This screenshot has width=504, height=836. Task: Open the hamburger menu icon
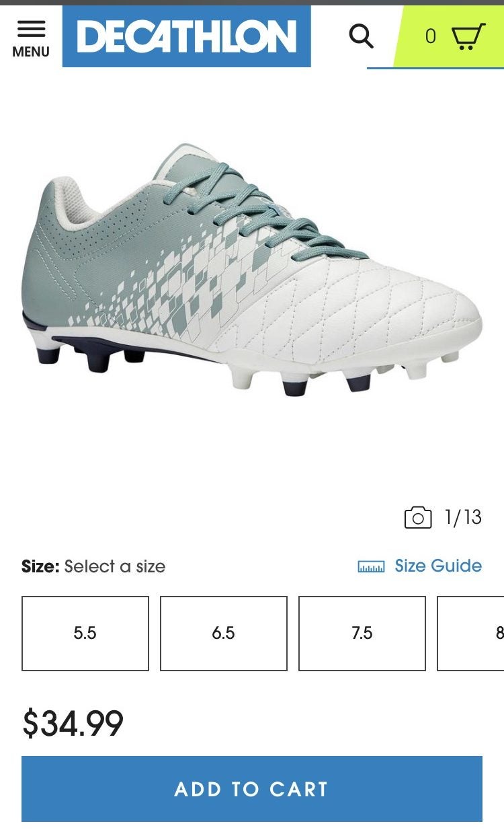pyautogui.click(x=31, y=28)
